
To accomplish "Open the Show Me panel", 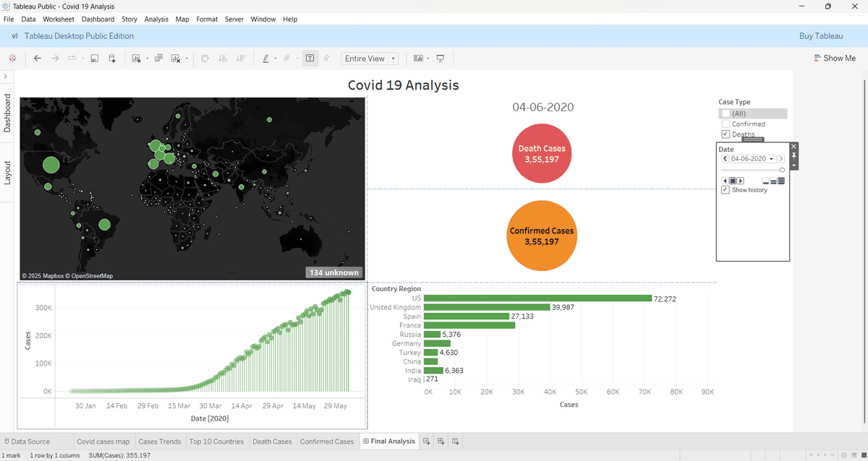I will coord(835,58).
